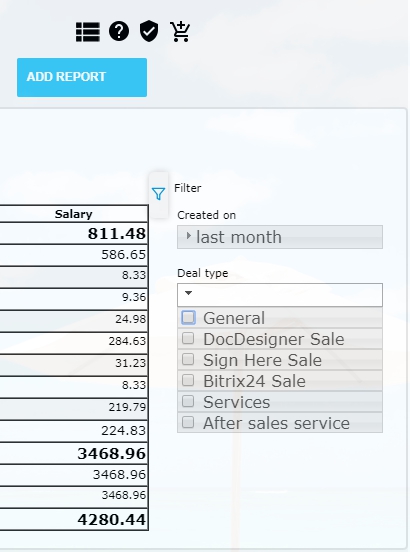
Task: Select the Bitrix24 Sale checkbox
Action: (188, 380)
